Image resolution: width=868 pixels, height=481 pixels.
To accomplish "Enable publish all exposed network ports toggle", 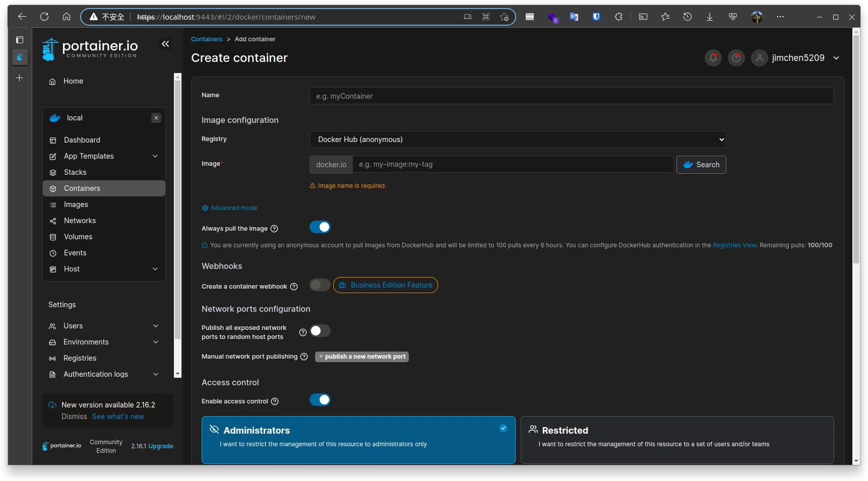I will point(320,331).
